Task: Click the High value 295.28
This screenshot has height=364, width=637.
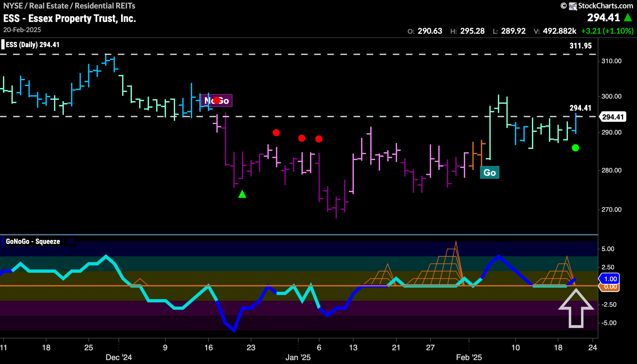Action: pyautogui.click(x=472, y=31)
